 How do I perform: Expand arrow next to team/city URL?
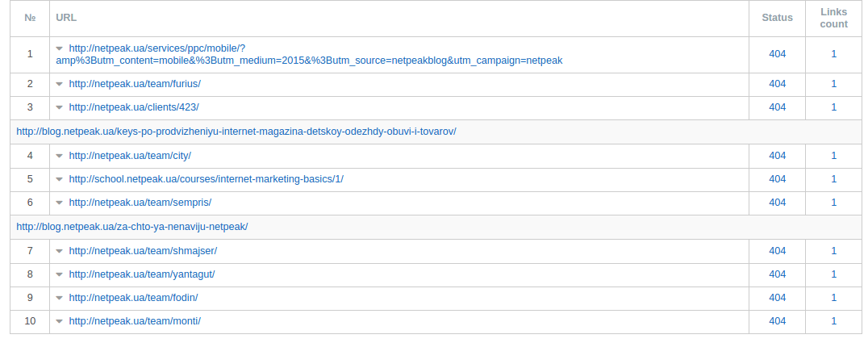click(59, 157)
